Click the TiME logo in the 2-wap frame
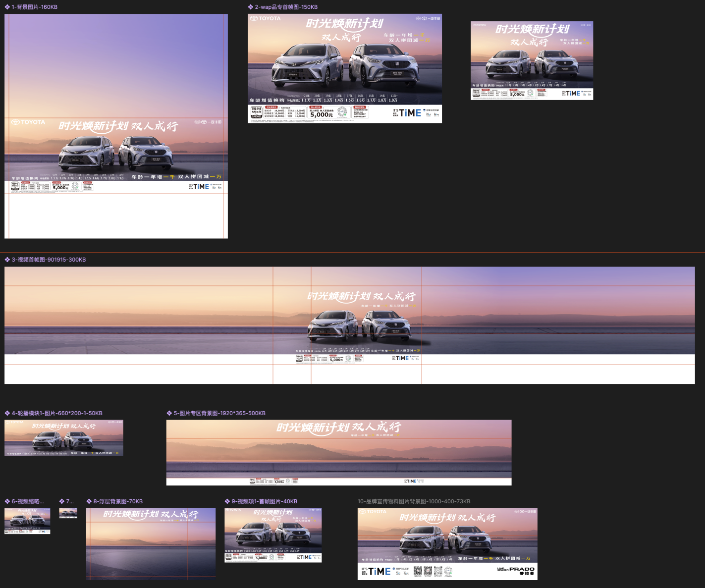The height and width of the screenshot is (588, 705). [x=410, y=113]
